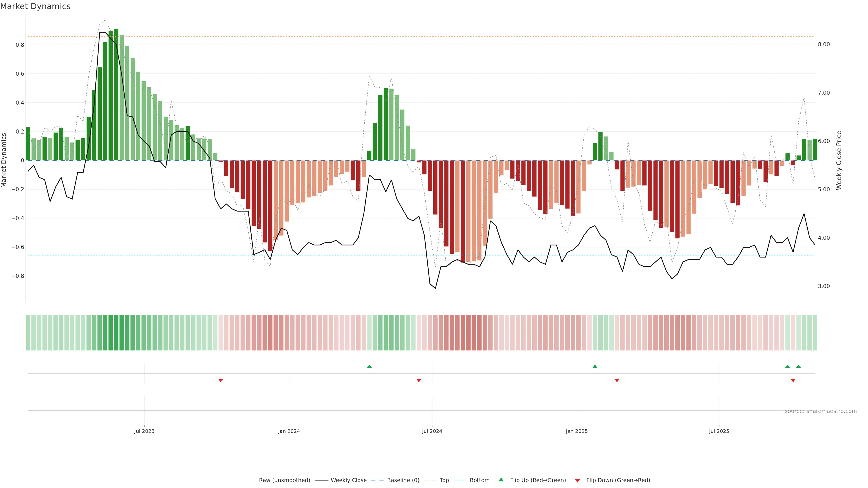Click the red Flip Down marker before Jul 2024
The height and width of the screenshot is (488, 868).
[419, 380]
